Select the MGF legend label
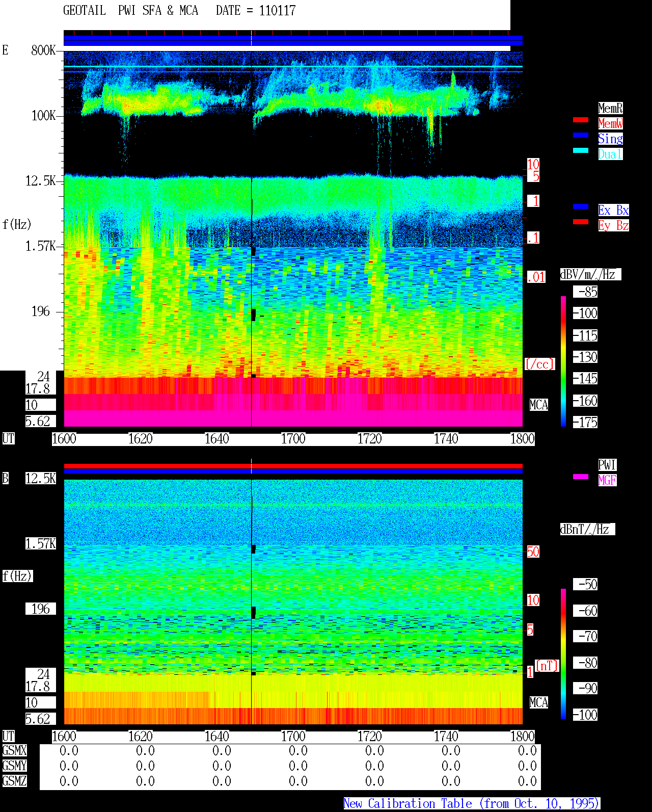652x812 pixels. [607, 480]
